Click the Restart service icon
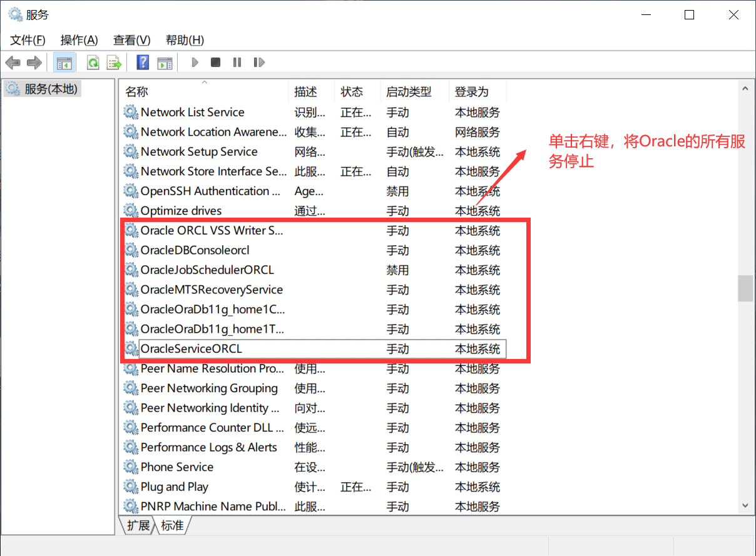Image resolution: width=756 pixels, height=556 pixels. click(x=259, y=63)
